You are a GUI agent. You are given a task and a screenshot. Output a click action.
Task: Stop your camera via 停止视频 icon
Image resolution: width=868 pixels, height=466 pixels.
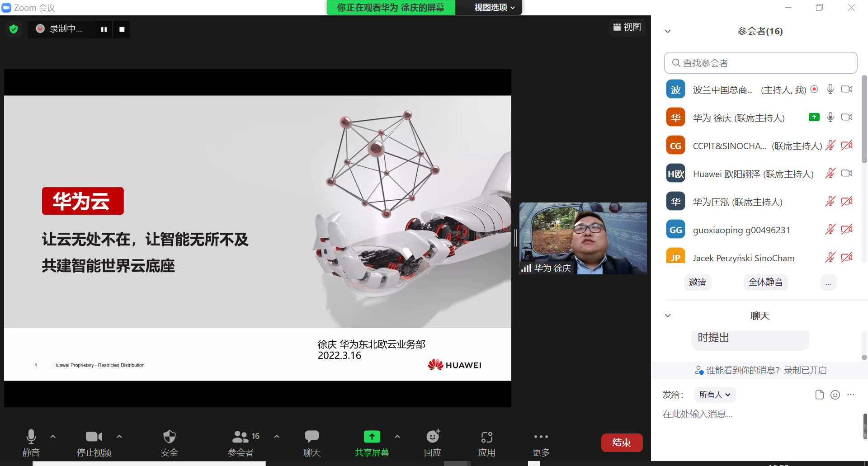93,436
